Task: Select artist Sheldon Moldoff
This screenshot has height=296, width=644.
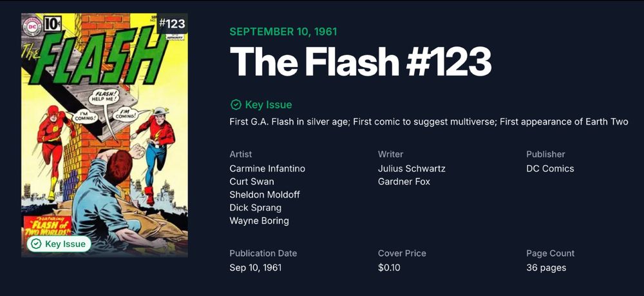Action: pos(265,195)
